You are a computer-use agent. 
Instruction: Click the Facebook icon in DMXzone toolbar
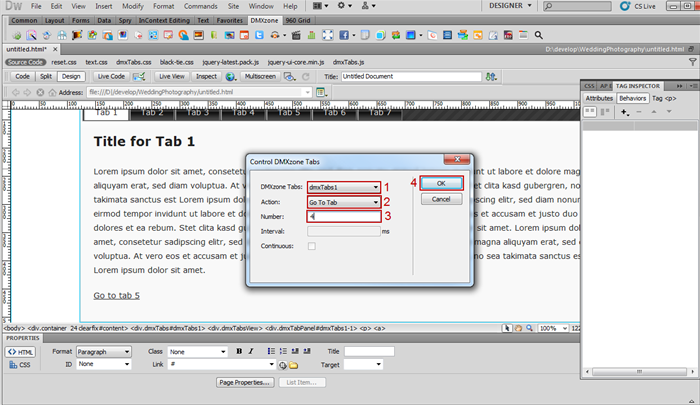343,35
